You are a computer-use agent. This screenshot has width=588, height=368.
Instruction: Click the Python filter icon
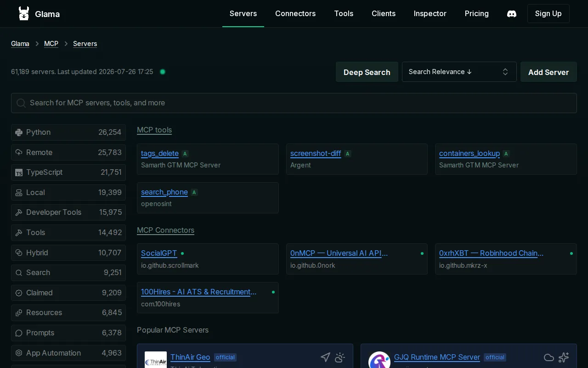point(19,132)
